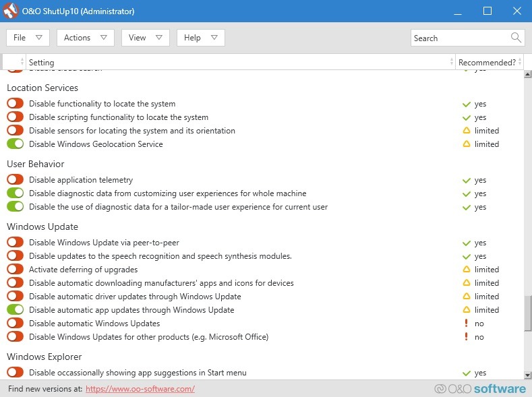Toggle manufacturers' apps and icons download switch
Image resolution: width=532 pixels, height=397 pixels.
point(16,282)
